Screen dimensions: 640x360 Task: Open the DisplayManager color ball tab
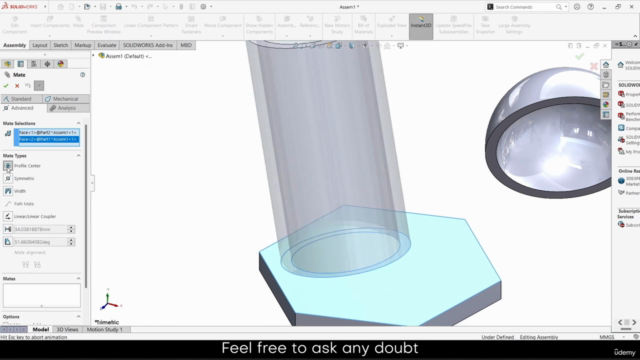pyautogui.click(x=60, y=64)
